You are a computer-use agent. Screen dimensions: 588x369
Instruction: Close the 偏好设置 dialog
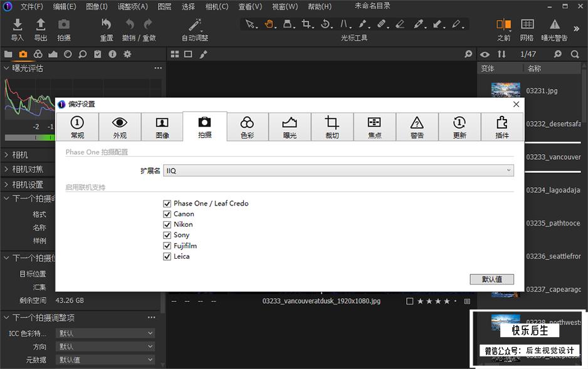[x=517, y=104]
